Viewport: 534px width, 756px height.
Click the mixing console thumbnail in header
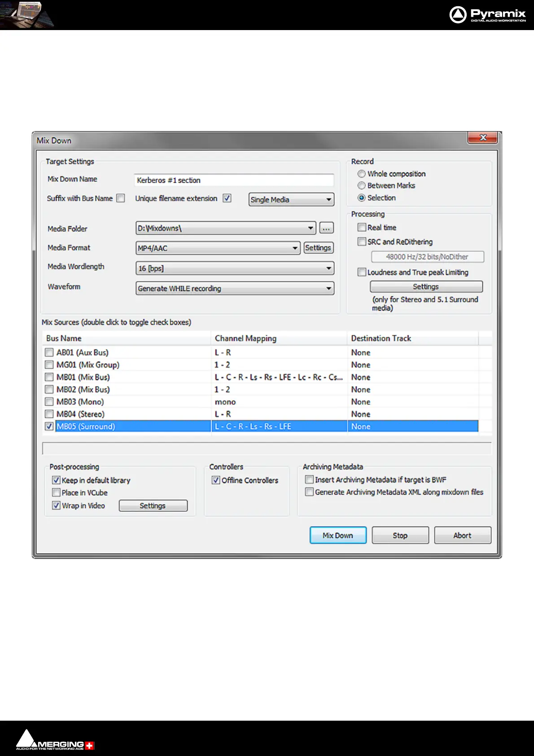(x=26, y=15)
